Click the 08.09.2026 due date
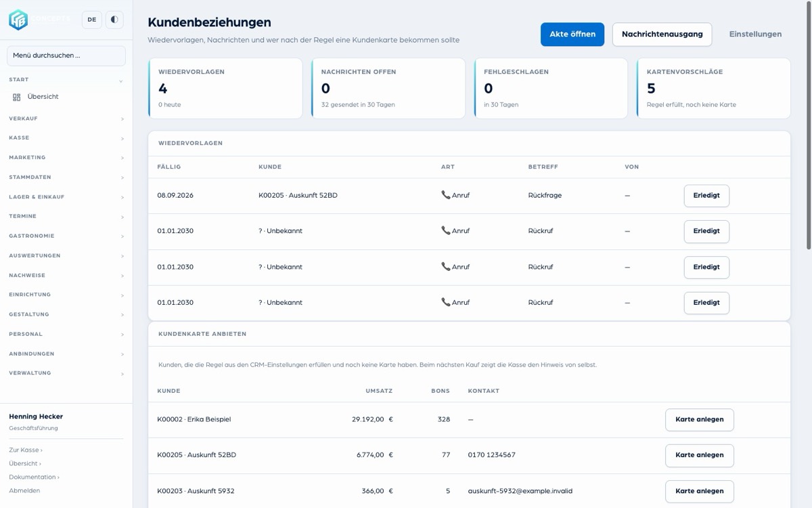 [x=175, y=195]
